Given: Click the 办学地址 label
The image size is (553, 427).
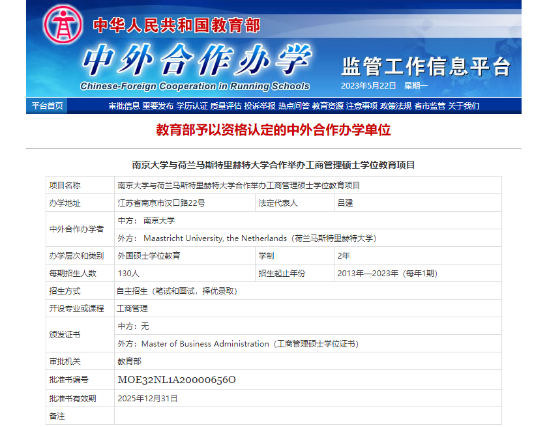Looking at the screenshot, I should point(65,203).
